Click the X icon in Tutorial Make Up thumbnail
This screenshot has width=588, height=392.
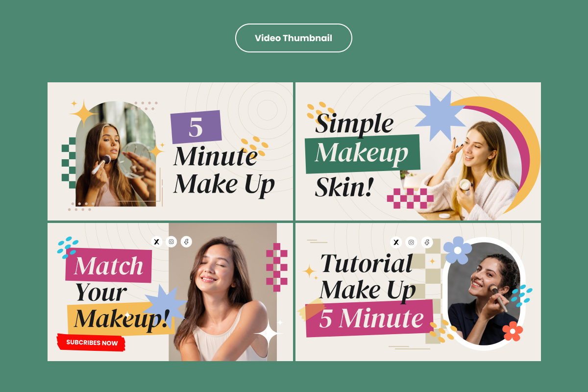point(396,242)
